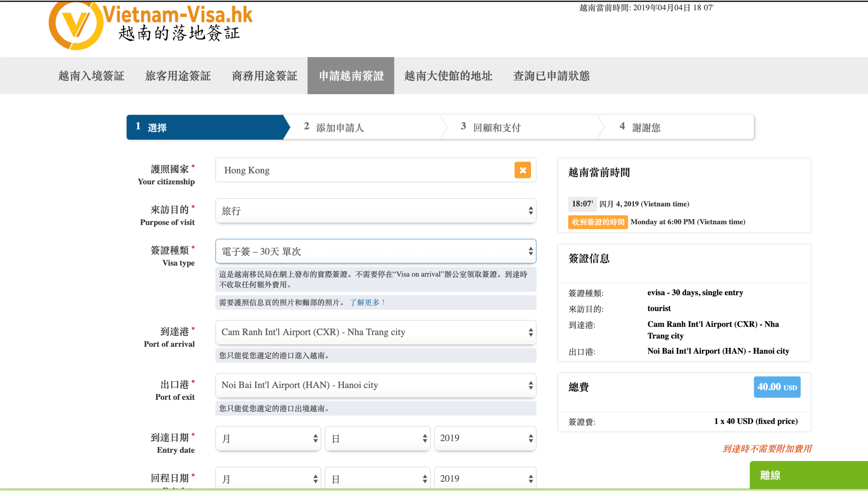Open the 越南入境簽証 menu item
The image size is (868, 491).
[91, 76]
